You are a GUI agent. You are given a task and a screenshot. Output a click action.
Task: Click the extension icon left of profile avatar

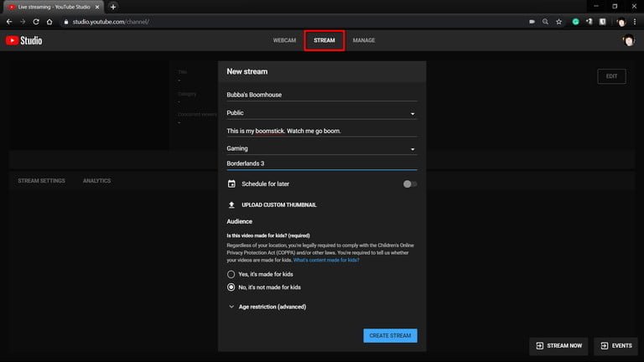pos(603,22)
